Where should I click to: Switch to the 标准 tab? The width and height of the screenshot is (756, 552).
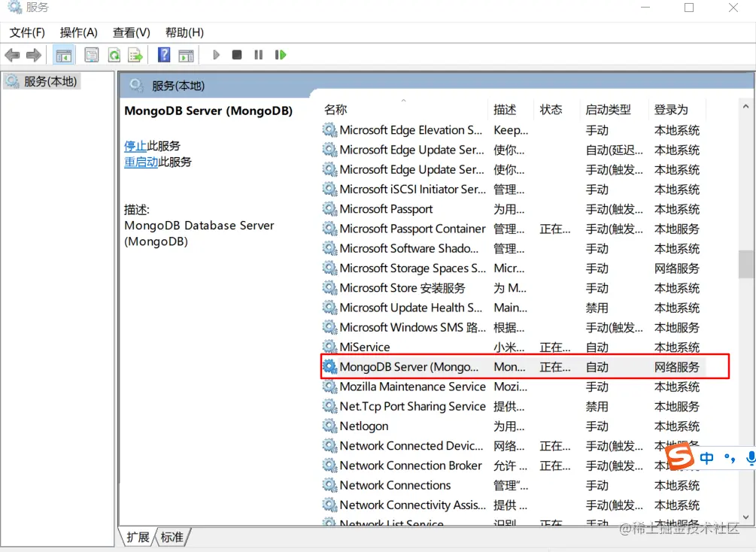coord(172,537)
